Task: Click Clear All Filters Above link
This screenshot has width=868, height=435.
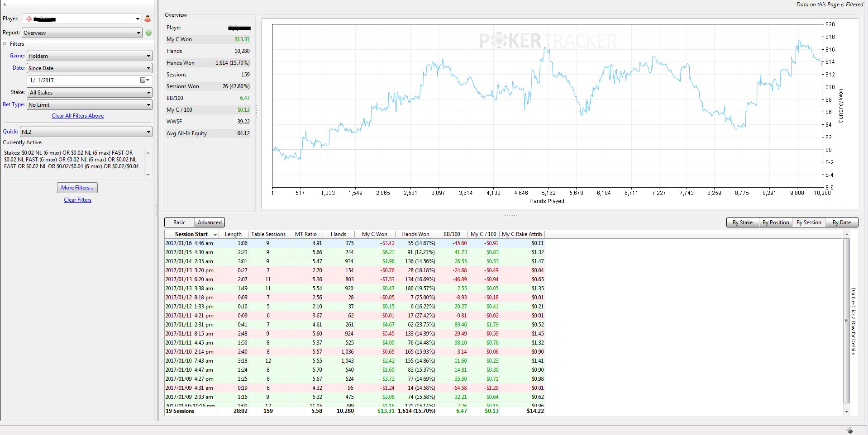Action: 77,116
